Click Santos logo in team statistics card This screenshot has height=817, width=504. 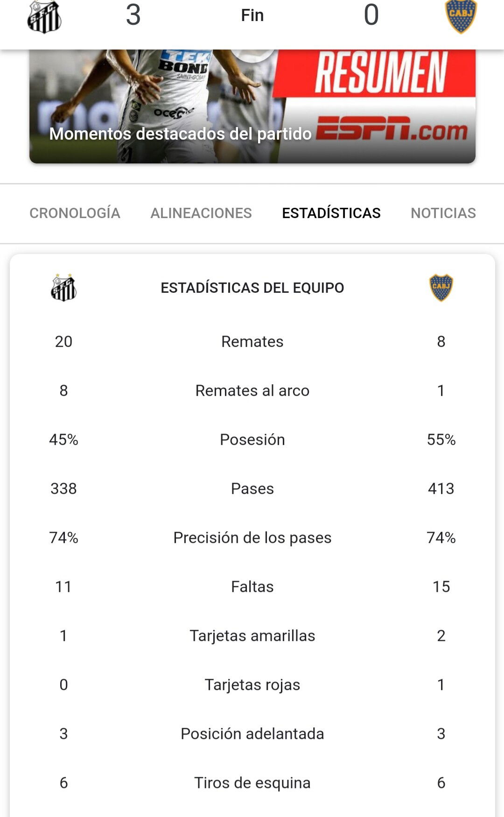(x=64, y=288)
